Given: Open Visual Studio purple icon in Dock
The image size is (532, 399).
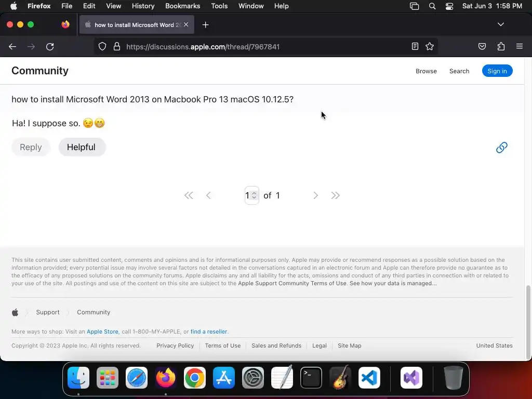Looking at the screenshot, I should [x=411, y=378].
